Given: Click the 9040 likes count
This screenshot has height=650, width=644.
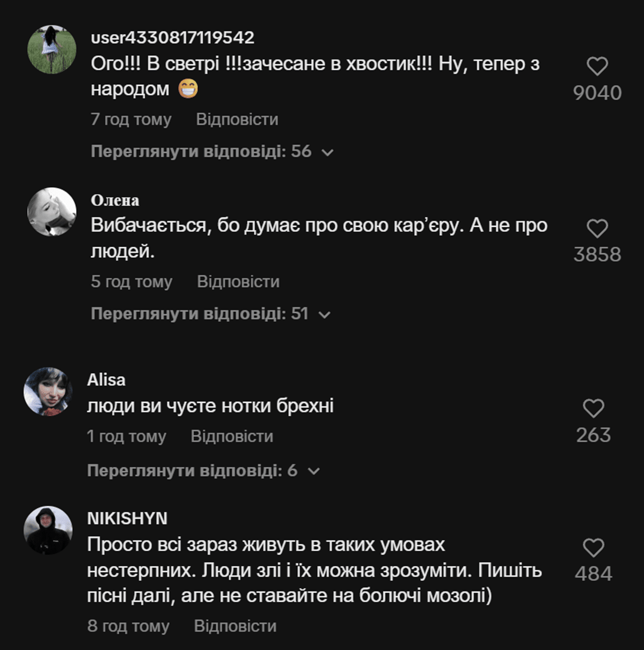Looking at the screenshot, I should tap(597, 93).
